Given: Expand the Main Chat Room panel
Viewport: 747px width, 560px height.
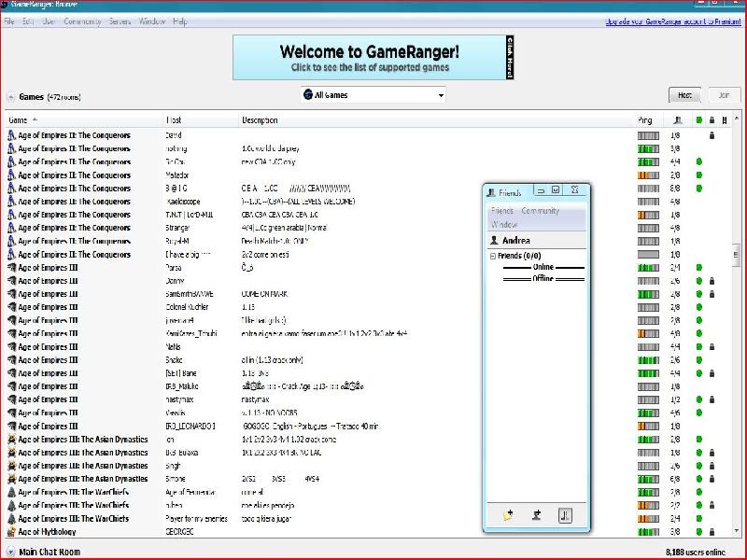Looking at the screenshot, I should point(10,553).
